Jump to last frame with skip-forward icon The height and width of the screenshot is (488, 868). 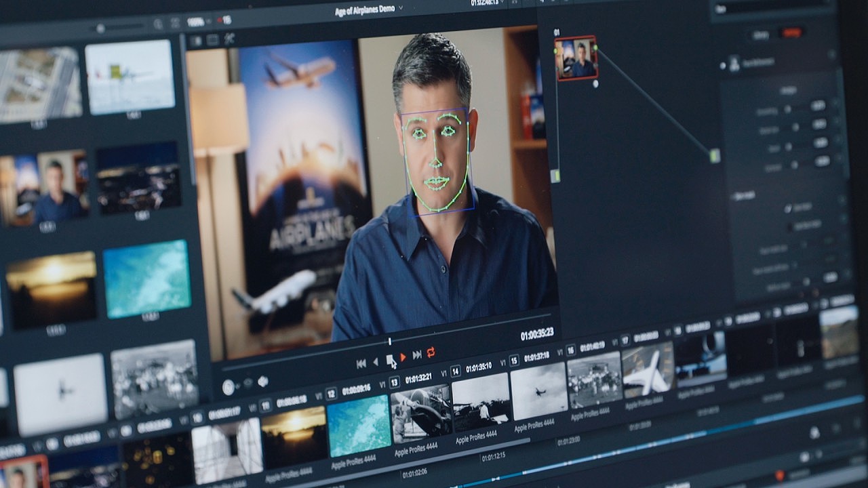pos(417,354)
